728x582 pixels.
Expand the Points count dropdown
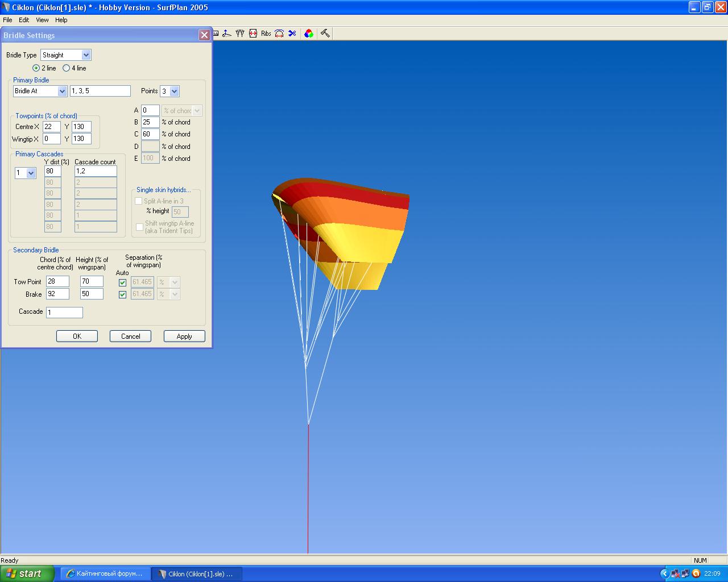point(174,91)
